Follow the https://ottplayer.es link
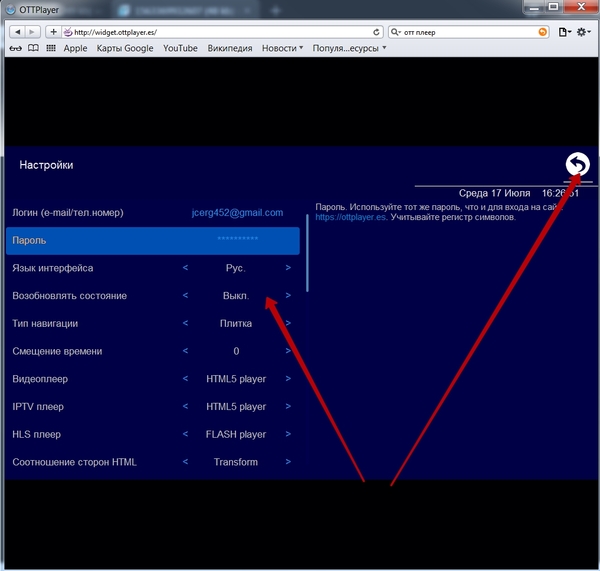600x571 pixels. pyautogui.click(x=351, y=217)
